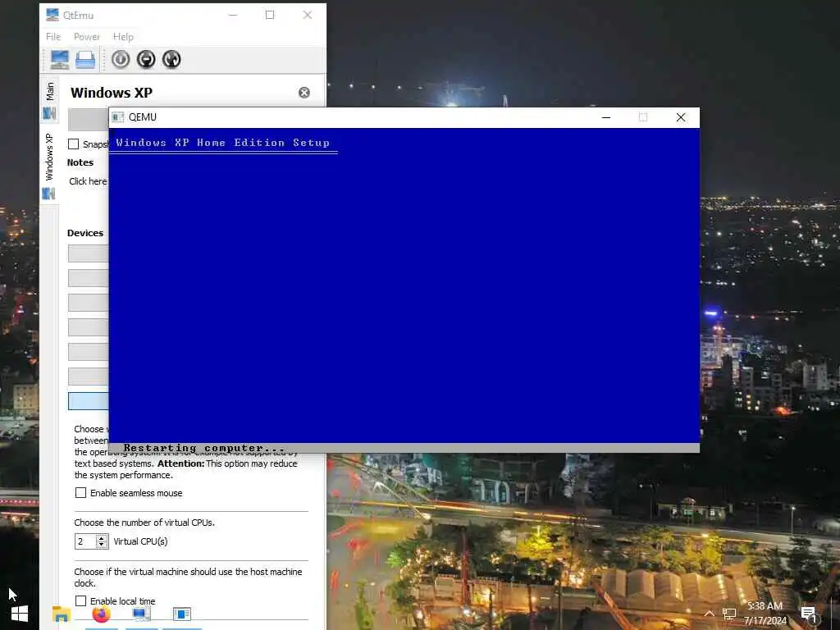Click the Devices section heading
Viewport: 840px width, 630px height.
point(85,233)
